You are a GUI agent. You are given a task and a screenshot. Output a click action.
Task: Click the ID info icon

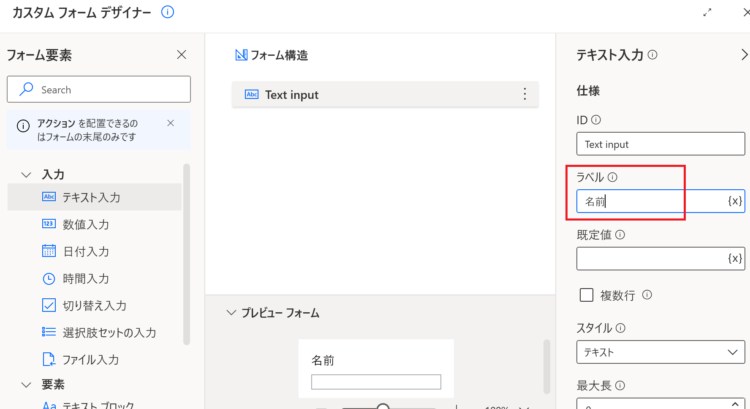[x=596, y=120]
